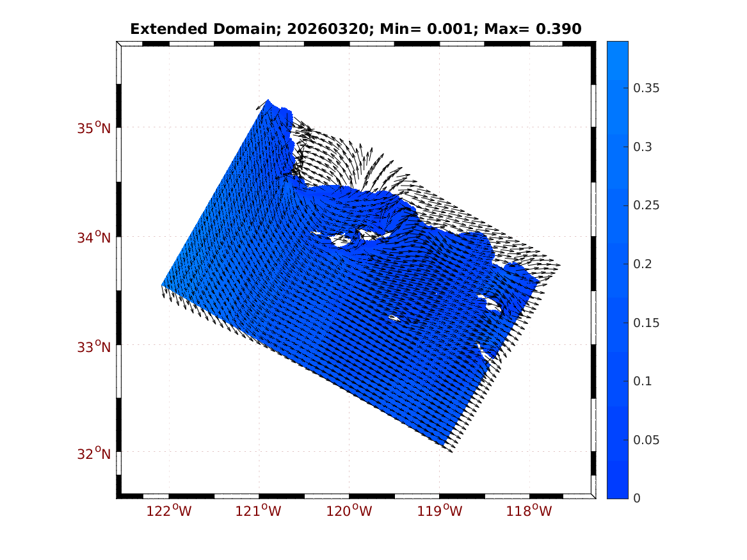Select the 0.15 colorbar tick label
This screenshot has width=747, height=560.
[x=646, y=323]
